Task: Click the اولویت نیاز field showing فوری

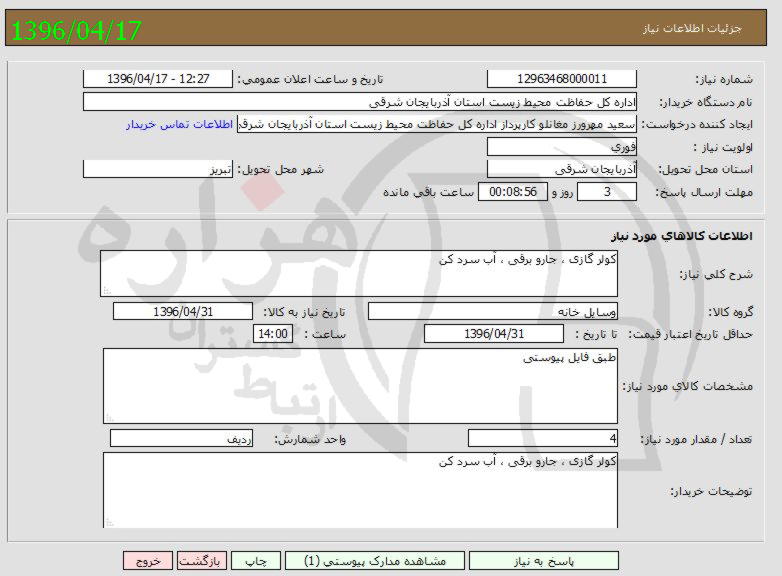Action: 562,147
